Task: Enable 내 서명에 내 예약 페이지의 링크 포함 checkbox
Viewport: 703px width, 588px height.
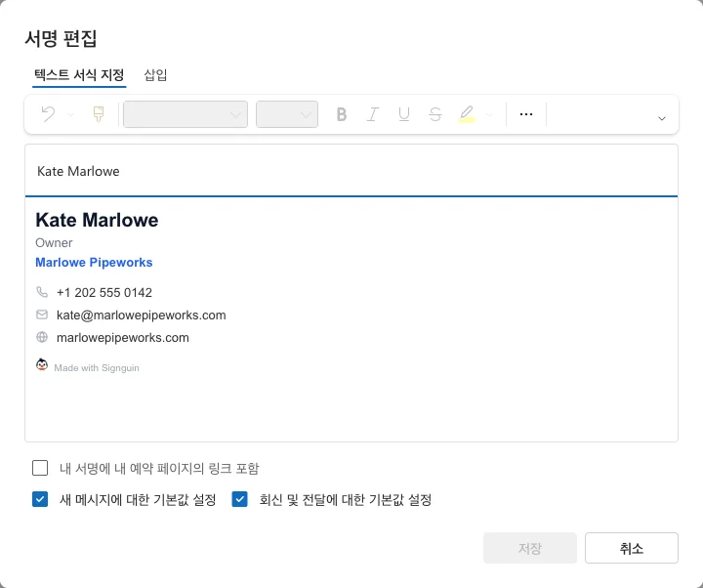Action: tap(40, 468)
